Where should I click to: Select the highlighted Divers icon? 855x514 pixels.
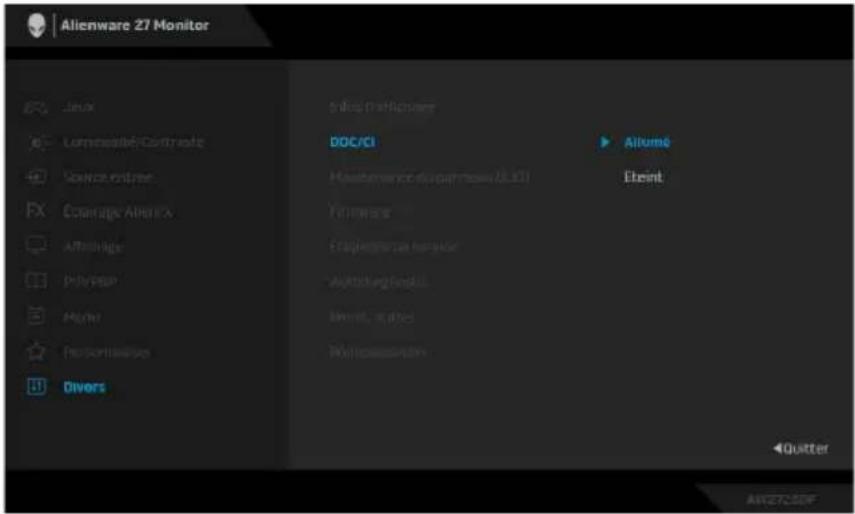click(37, 387)
